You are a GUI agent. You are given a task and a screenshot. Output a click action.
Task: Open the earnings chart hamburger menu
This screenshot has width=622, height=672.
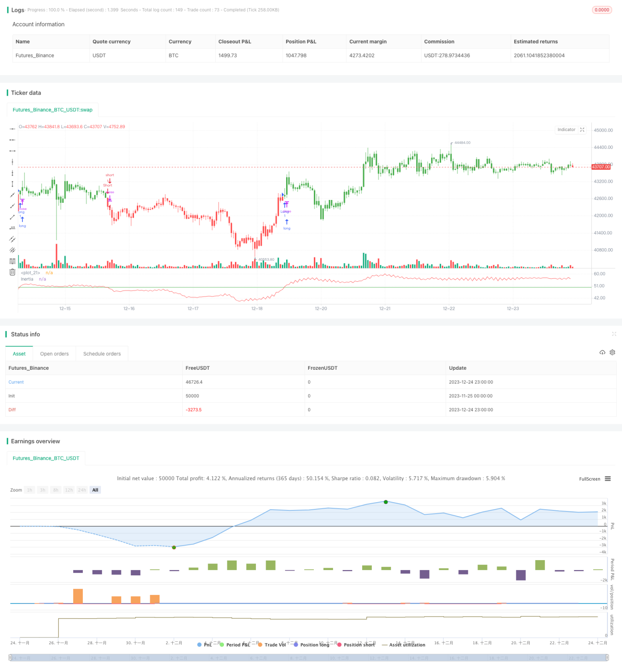(608, 479)
